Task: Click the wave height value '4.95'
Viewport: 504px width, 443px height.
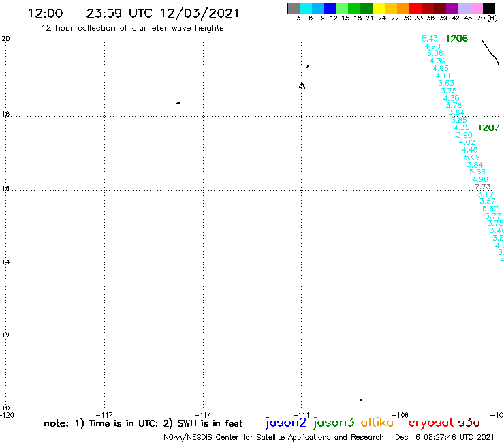Action: [x=441, y=68]
